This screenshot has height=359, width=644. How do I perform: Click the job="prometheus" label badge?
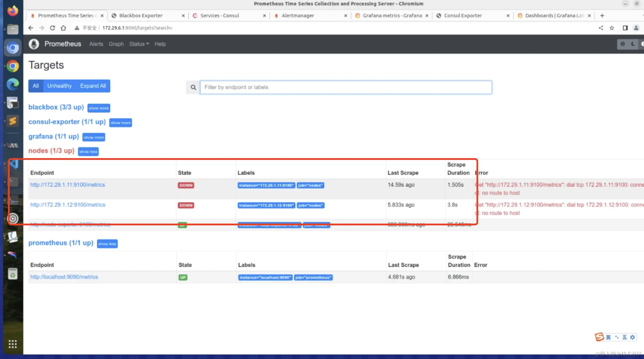coord(313,277)
